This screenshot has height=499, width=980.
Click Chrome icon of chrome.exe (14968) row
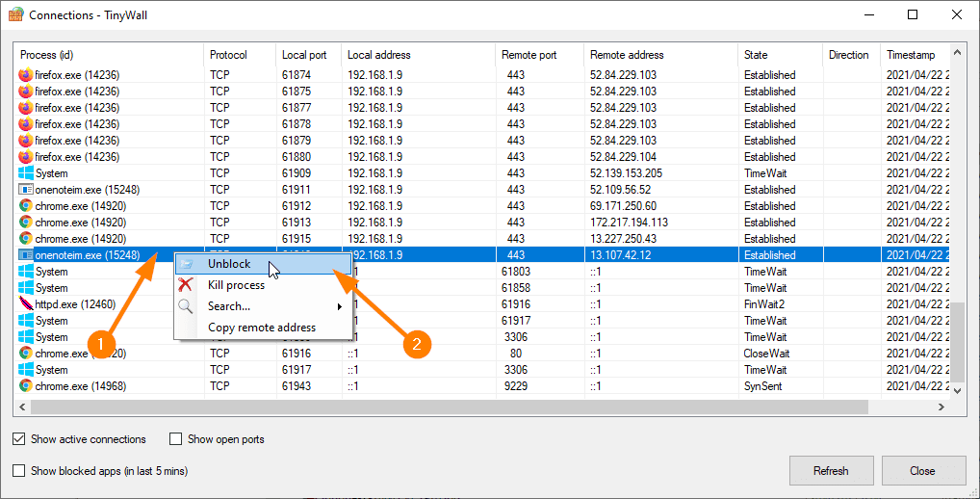point(26,386)
